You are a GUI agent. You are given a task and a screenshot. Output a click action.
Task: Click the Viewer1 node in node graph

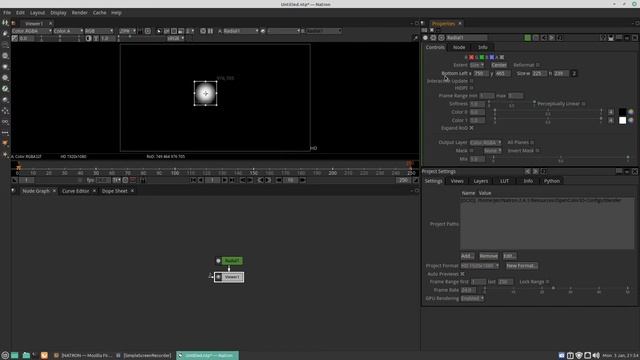click(229, 277)
